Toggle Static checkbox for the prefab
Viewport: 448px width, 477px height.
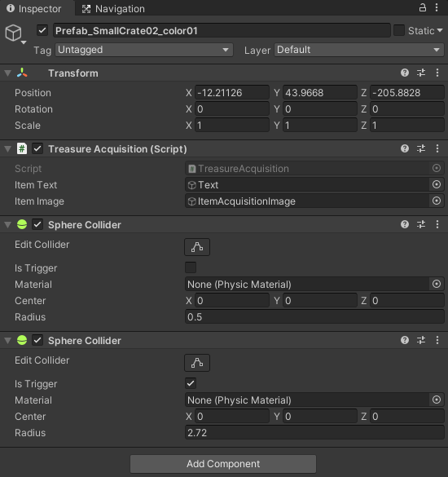pos(399,30)
